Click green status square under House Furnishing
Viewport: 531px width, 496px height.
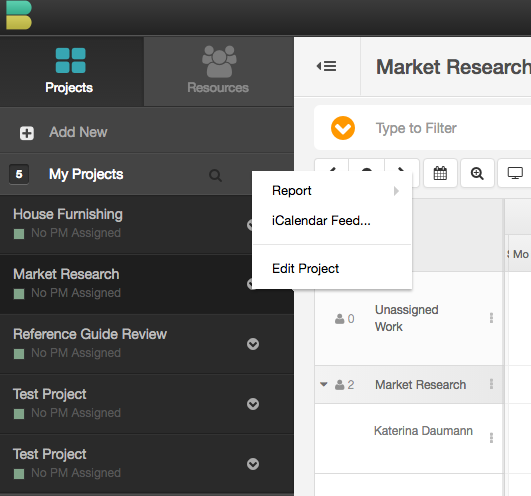point(19,234)
